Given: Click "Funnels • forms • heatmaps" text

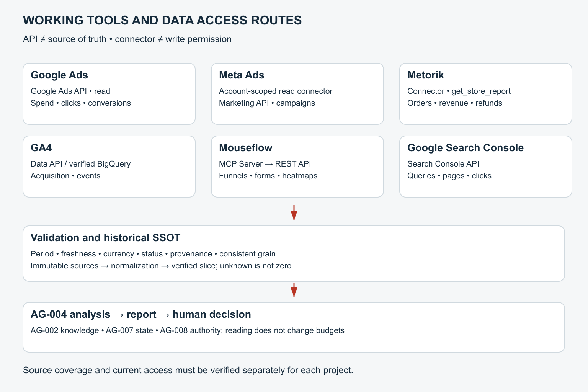Looking at the screenshot, I should tap(268, 176).
